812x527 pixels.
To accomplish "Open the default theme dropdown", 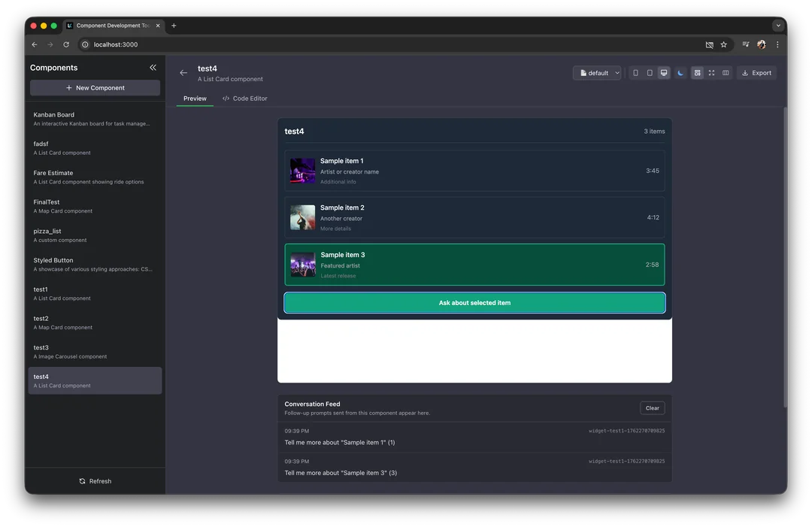I will (597, 72).
